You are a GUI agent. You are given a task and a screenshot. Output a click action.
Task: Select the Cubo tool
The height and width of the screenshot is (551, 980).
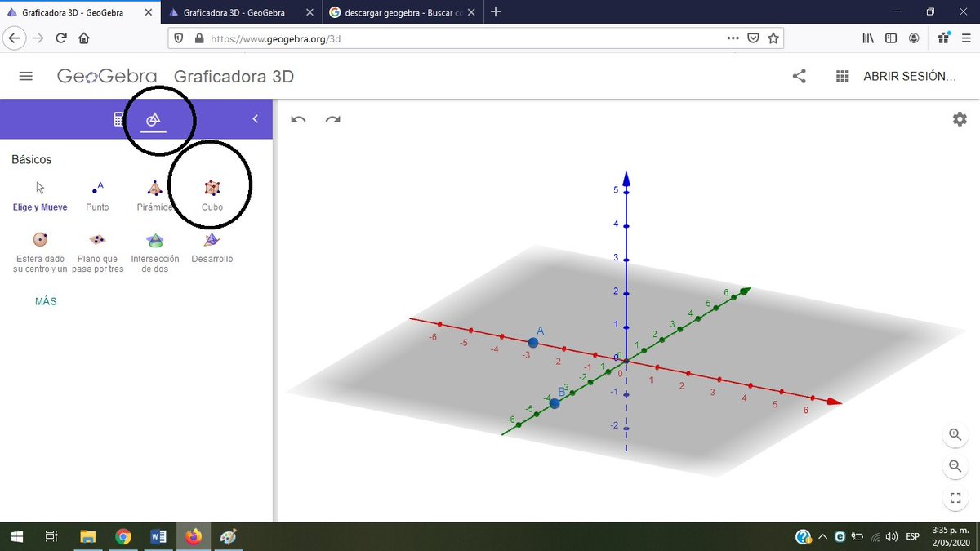coord(212,197)
